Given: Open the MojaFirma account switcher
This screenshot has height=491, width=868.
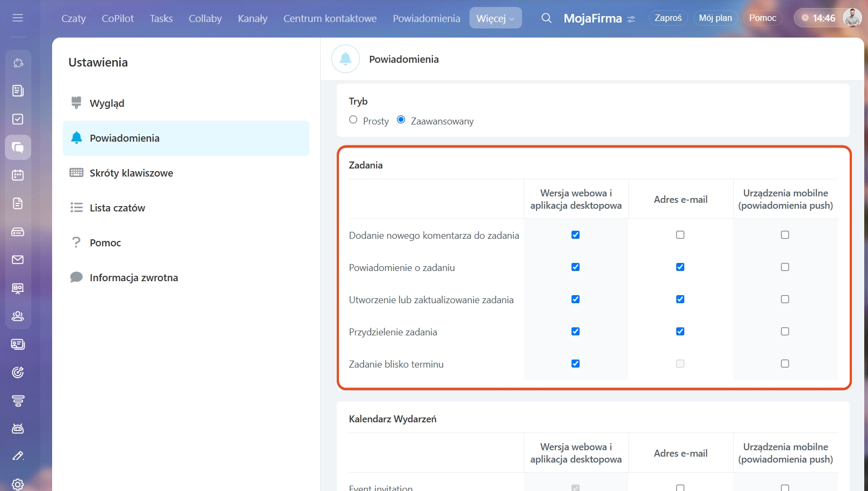Looking at the screenshot, I should [x=599, y=18].
